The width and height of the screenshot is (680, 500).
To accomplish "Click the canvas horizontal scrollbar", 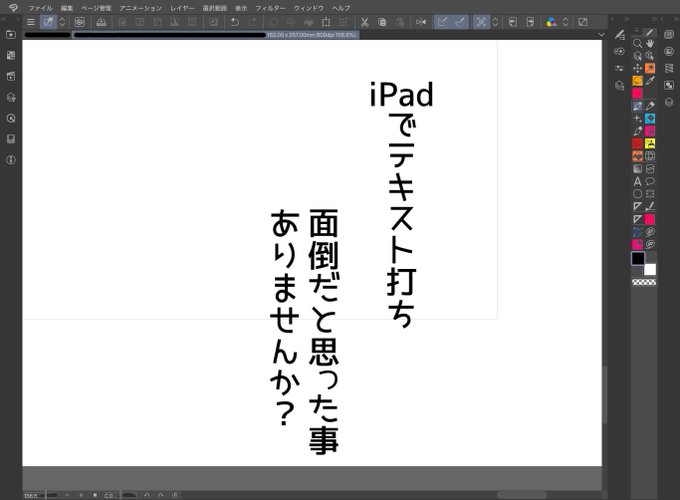I will click(x=521, y=495).
